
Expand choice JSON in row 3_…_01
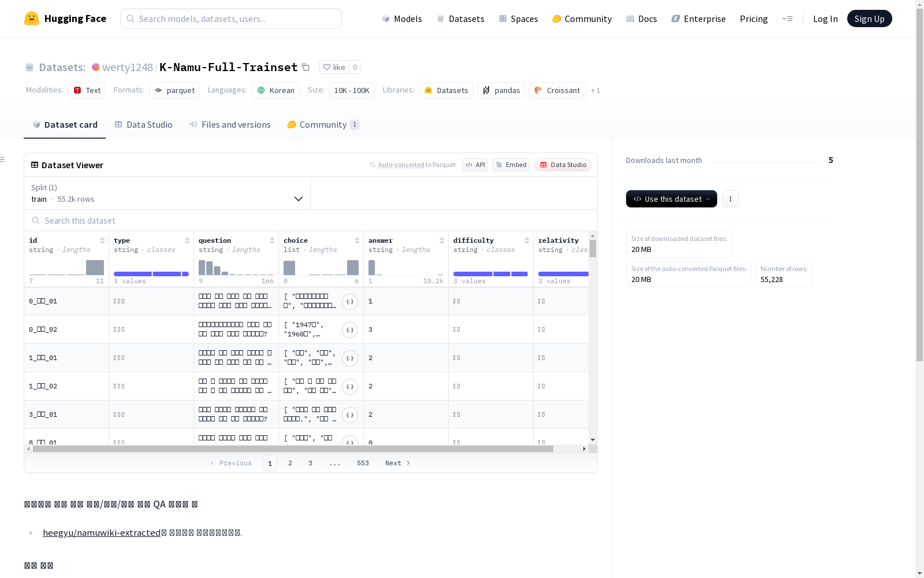(x=350, y=415)
